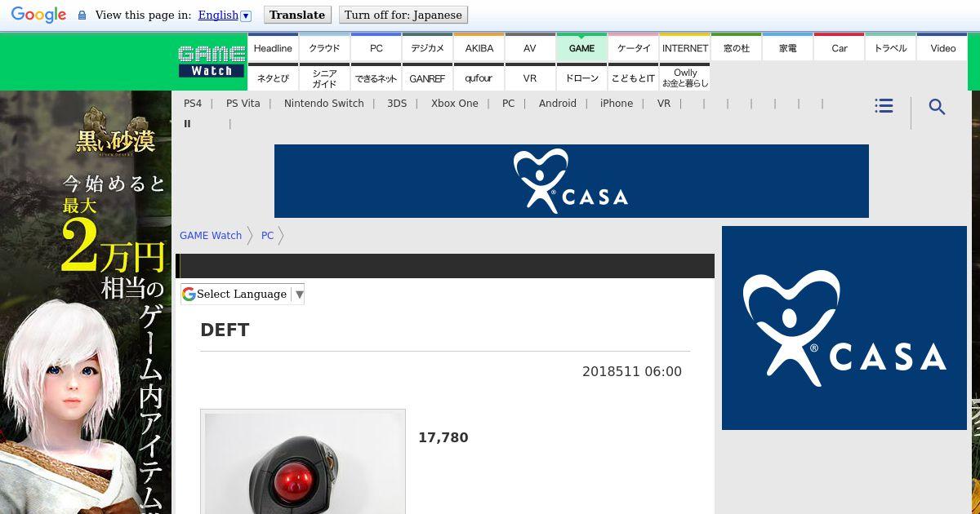The image size is (980, 514).
Task: Open the red trackball product thumbnail
Action: 303,462
